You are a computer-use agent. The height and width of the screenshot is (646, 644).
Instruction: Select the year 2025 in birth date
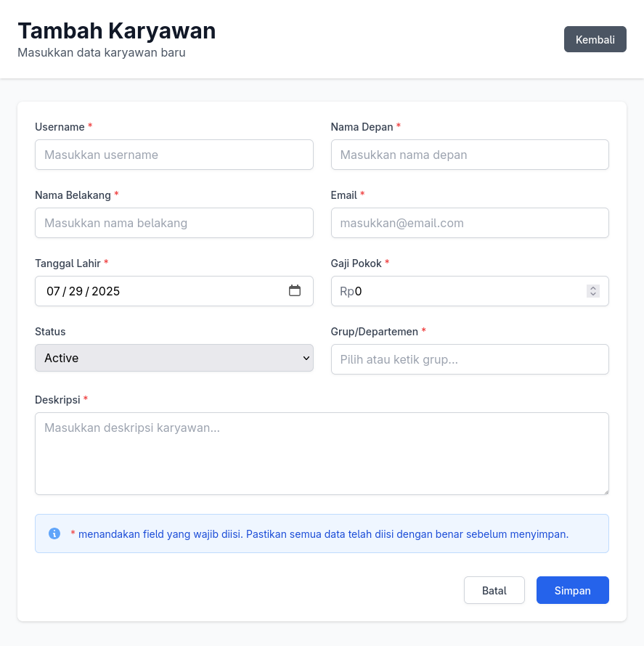[x=105, y=291]
